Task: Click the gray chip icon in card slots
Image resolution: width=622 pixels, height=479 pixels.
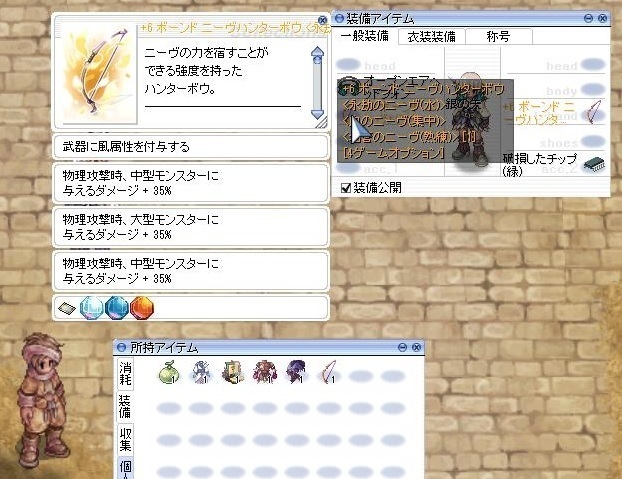Action: [67, 307]
